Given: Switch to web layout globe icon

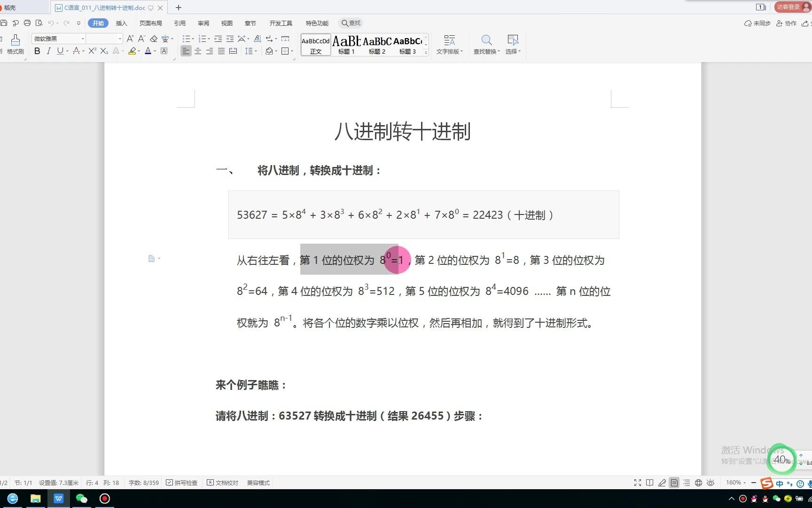Looking at the screenshot, I should (699, 483).
